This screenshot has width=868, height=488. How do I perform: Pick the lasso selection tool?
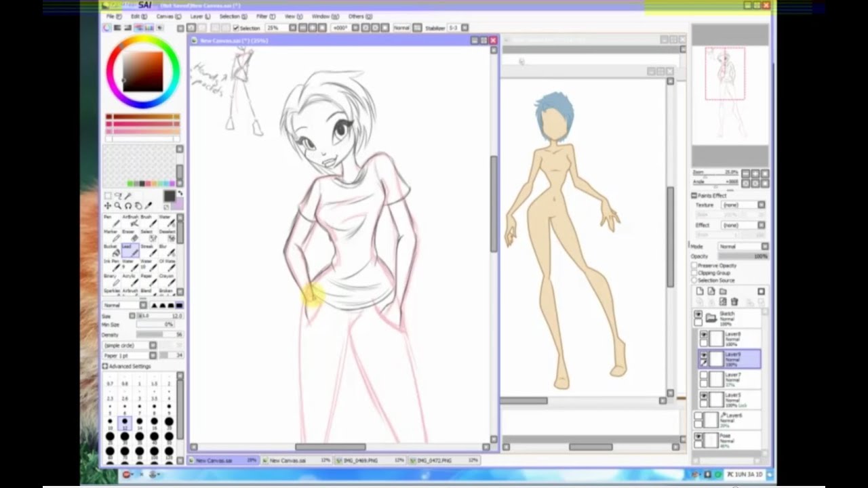point(118,196)
